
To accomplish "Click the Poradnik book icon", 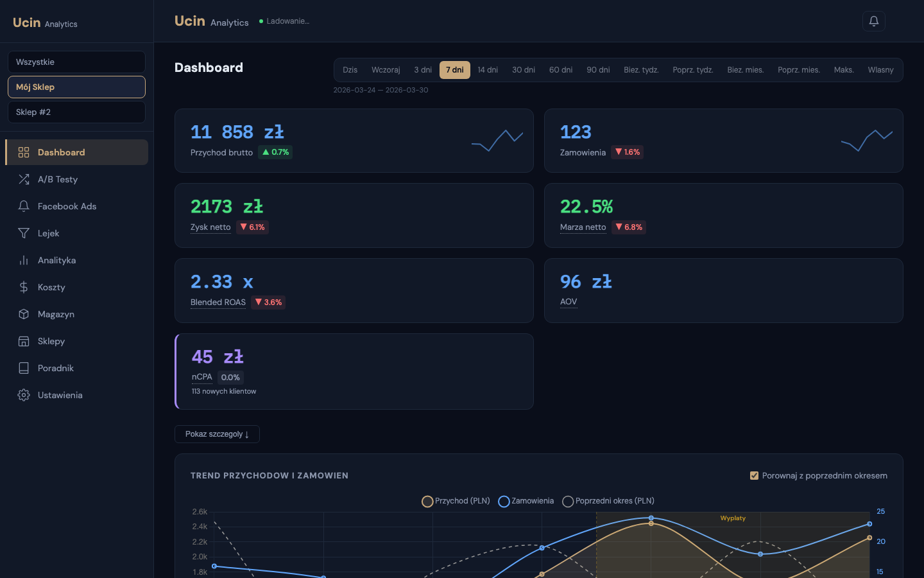I will point(24,368).
